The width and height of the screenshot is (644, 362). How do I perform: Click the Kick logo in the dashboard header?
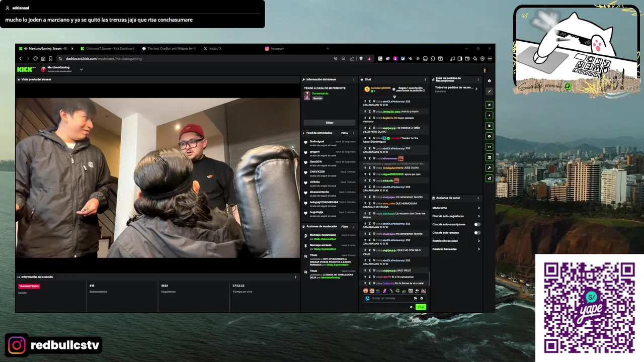pyautogui.click(x=26, y=69)
